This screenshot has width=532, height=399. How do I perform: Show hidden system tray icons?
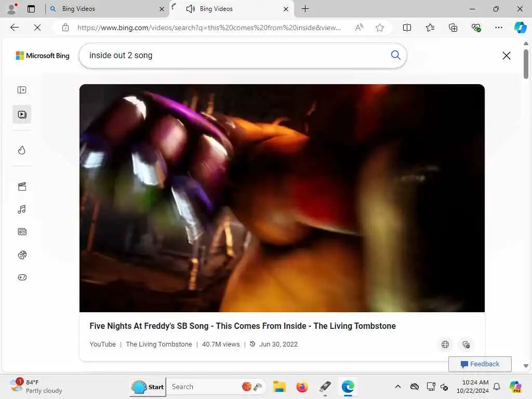397,387
